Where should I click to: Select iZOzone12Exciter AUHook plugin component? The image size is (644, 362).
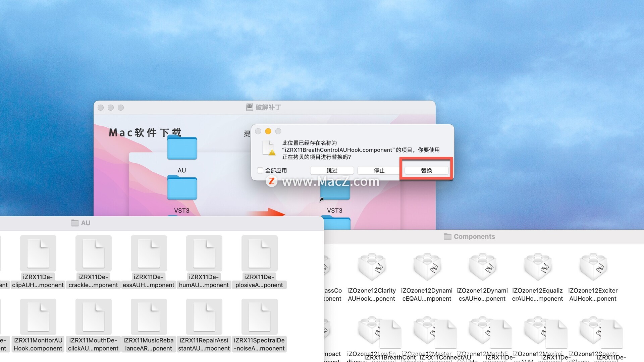point(593,267)
